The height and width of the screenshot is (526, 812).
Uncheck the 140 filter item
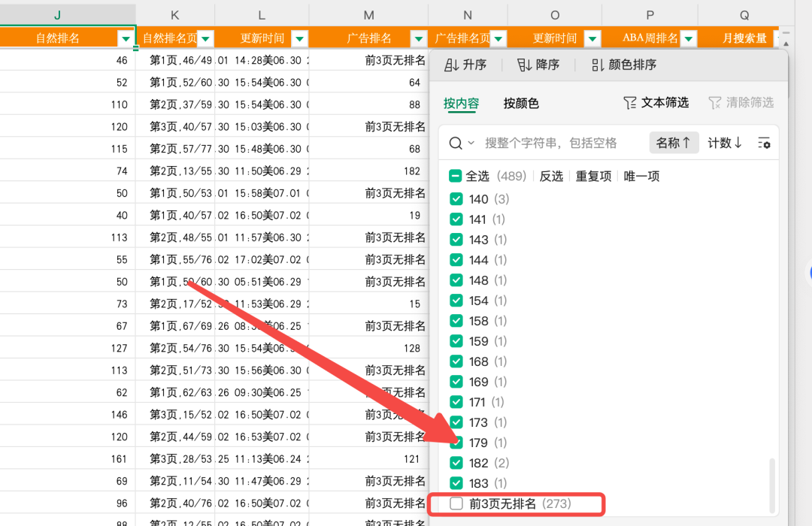click(456, 199)
